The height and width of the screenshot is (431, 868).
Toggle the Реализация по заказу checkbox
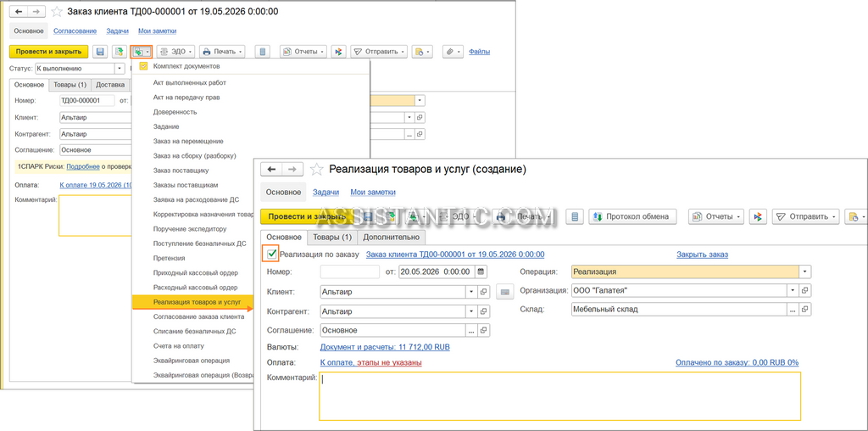tap(271, 255)
